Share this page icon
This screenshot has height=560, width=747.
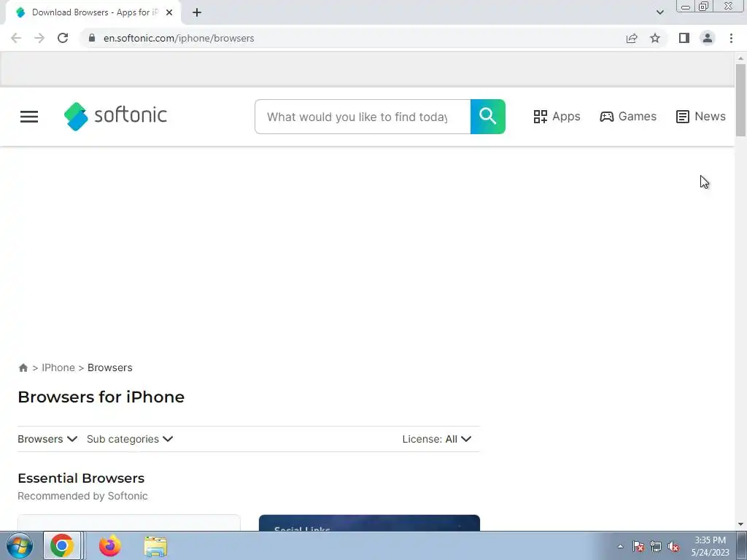pyautogui.click(x=632, y=38)
